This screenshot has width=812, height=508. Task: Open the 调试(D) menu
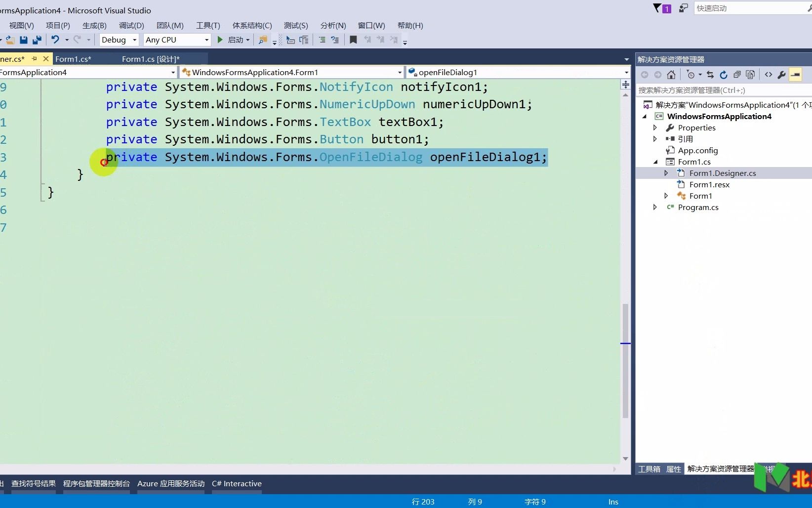click(x=131, y=26)
